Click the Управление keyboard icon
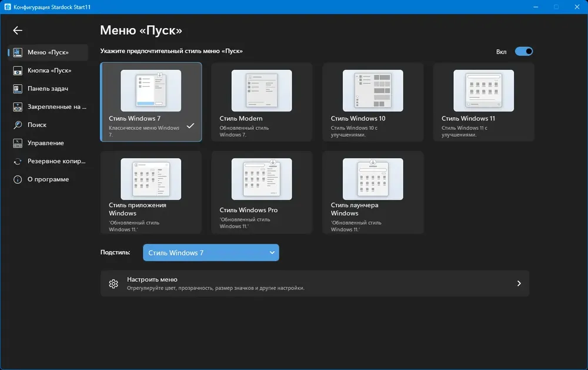Image resolution: width=588 pixels, height=370 pixels. [x=18, y=143]
